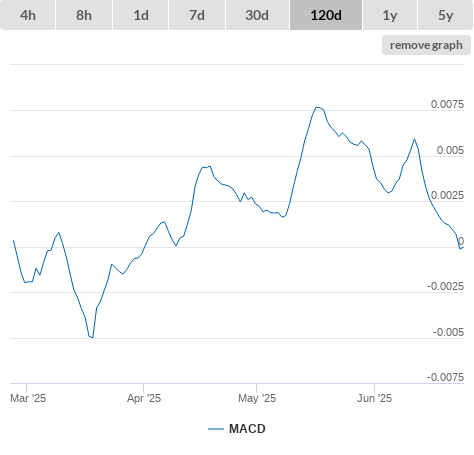Click the remove graph button

tap(426, 45)
